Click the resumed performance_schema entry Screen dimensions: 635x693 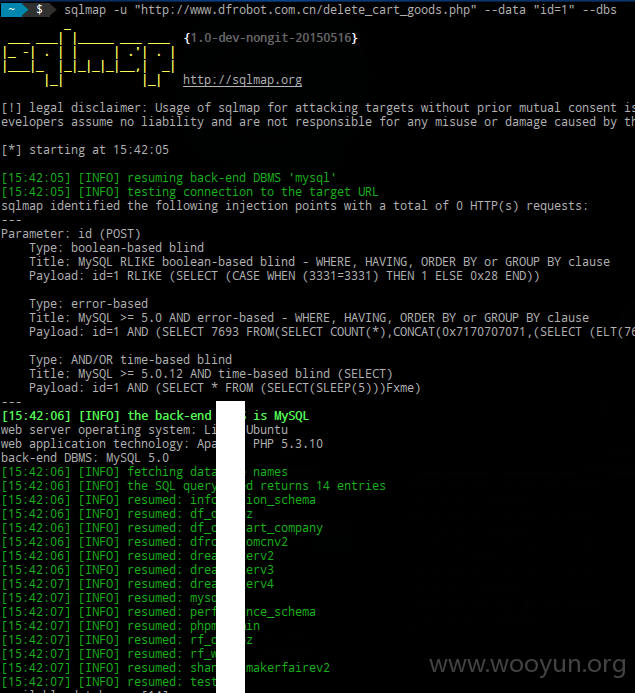[x=159, y=612]
